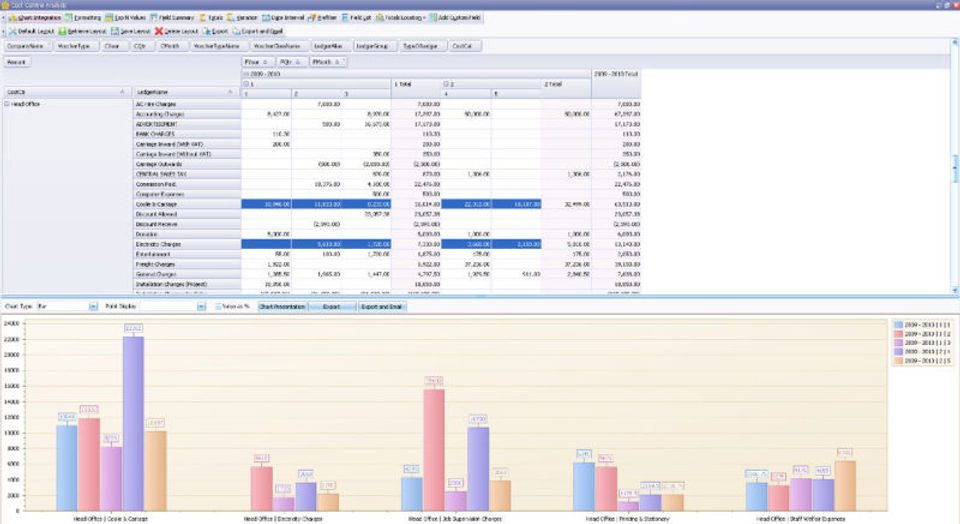Select the BANK CHARGES ledger row
Image resolution: width=960 pixels, height=524 pixels.
(x=187, y=134)
